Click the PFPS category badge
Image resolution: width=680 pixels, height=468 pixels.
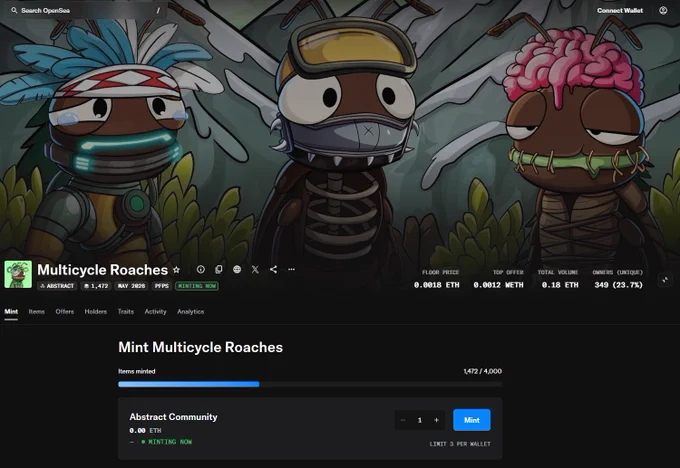(x=162, y=286)
